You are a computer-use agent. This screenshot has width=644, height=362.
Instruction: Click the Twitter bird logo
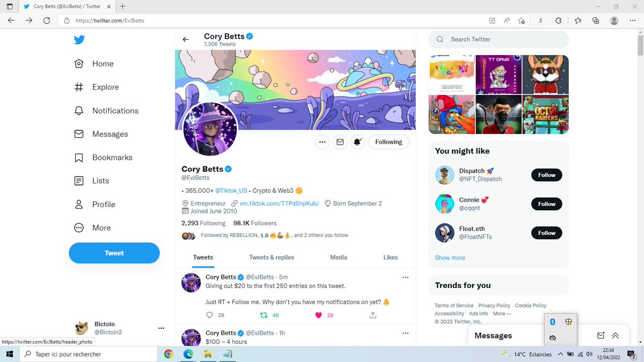79,40
